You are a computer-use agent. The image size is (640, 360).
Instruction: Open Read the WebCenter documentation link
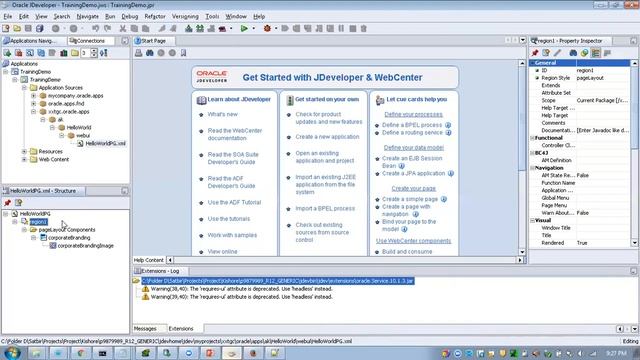point(235,134)
